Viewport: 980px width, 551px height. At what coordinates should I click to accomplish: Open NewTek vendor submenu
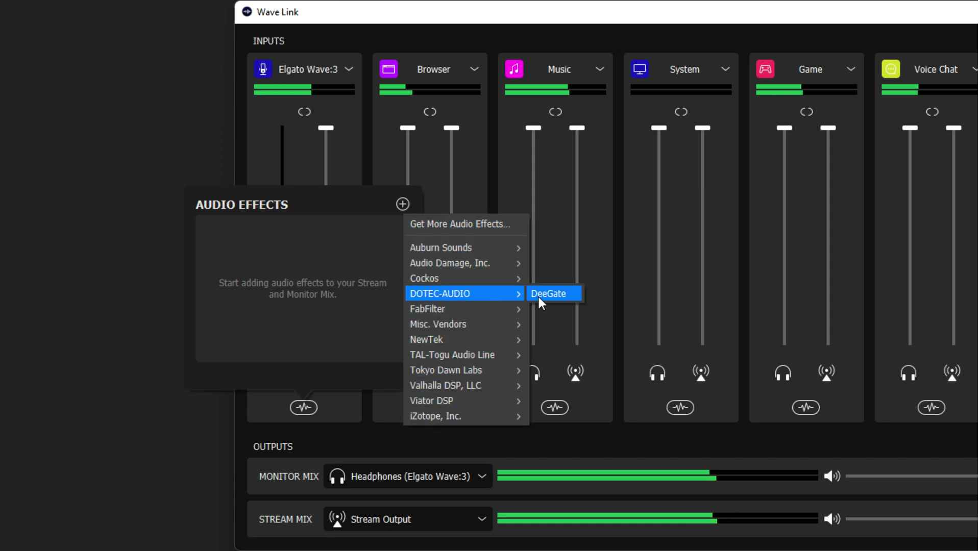point(466,339)
